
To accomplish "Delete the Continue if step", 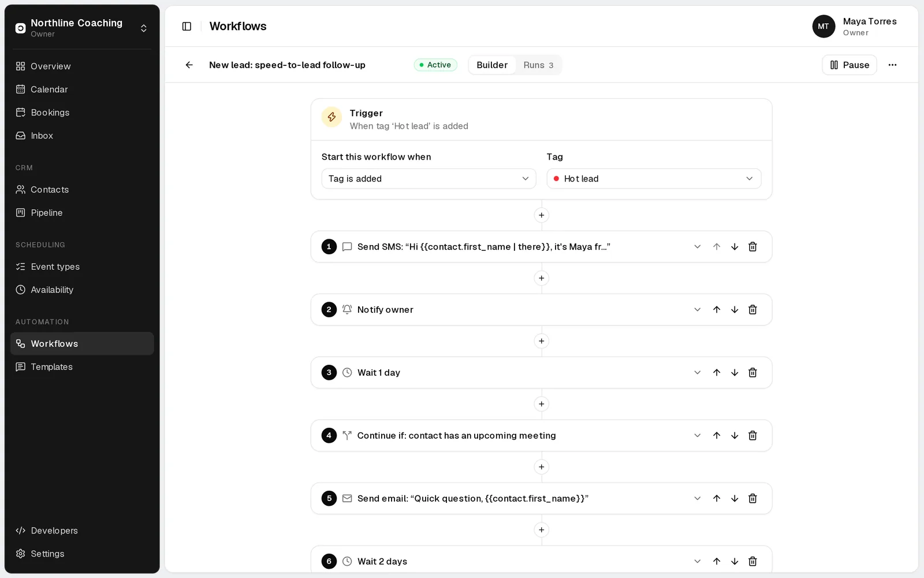I will coord(752,436).
